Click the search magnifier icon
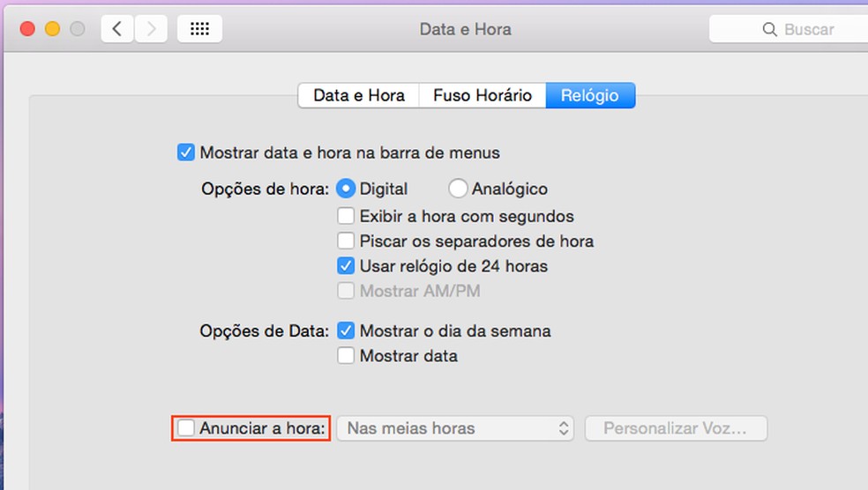 769,30
